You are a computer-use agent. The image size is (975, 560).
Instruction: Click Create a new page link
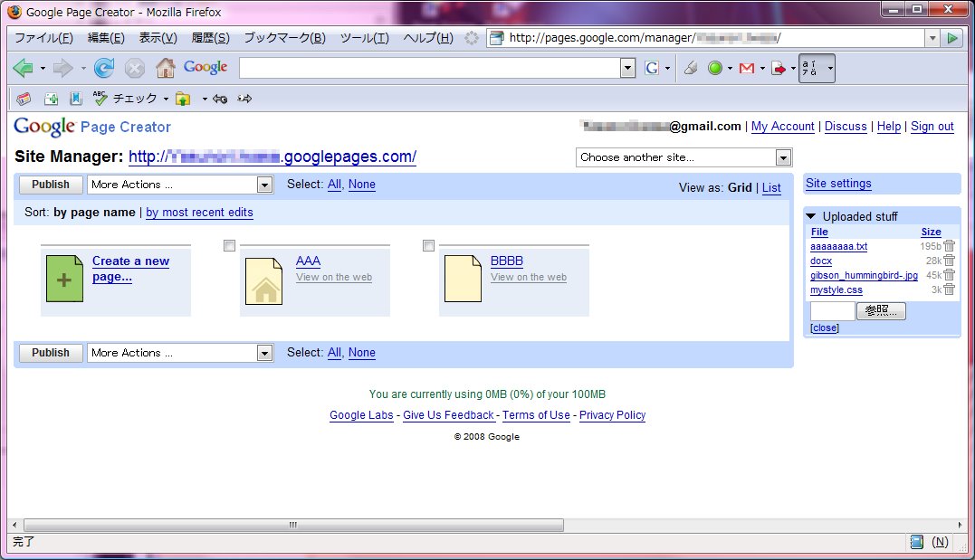(130, 269)
